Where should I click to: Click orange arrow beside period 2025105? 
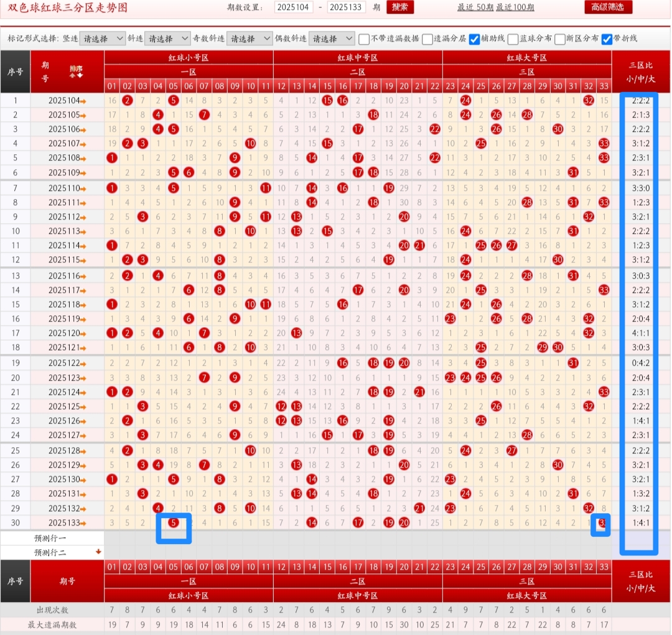[x=83, y=116]
